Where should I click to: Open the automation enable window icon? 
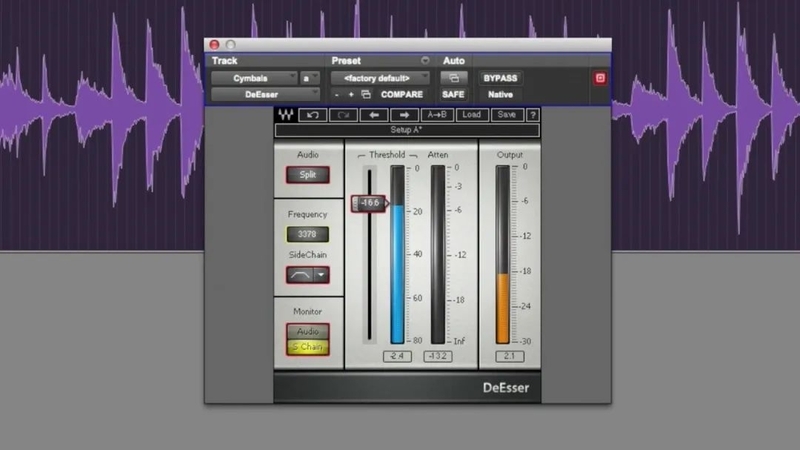[x=454, y=78]
